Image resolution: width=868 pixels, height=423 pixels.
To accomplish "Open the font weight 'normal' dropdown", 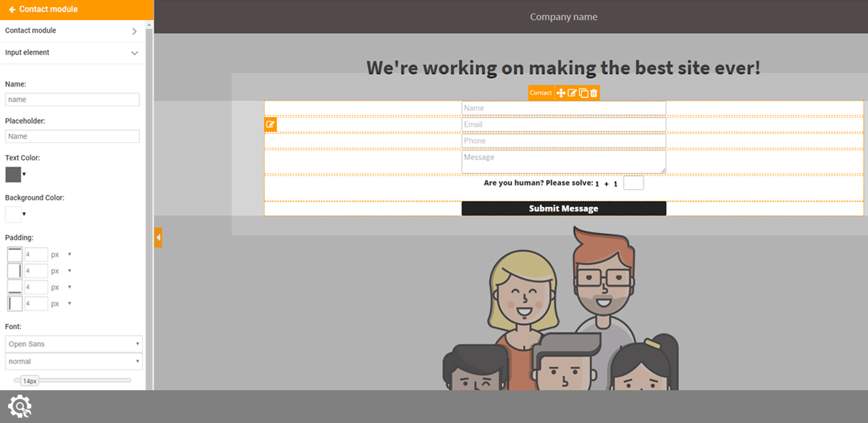I will [x=73, y=361].
